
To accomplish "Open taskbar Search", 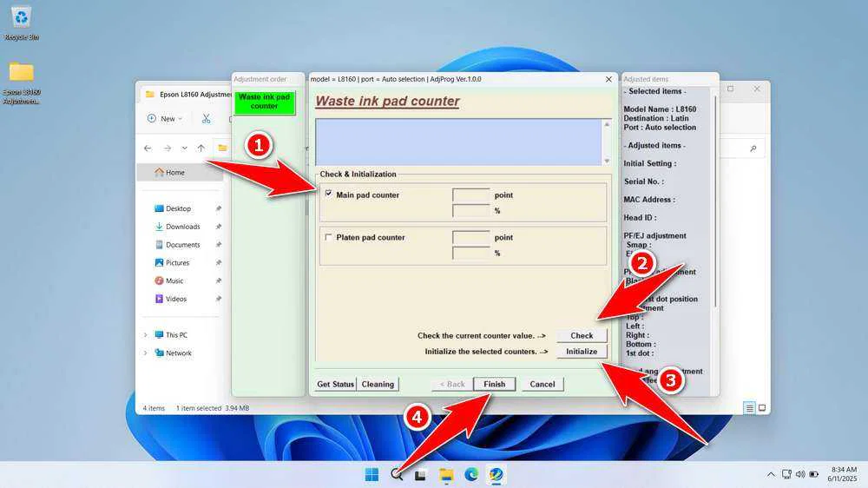I will [397, 475].
